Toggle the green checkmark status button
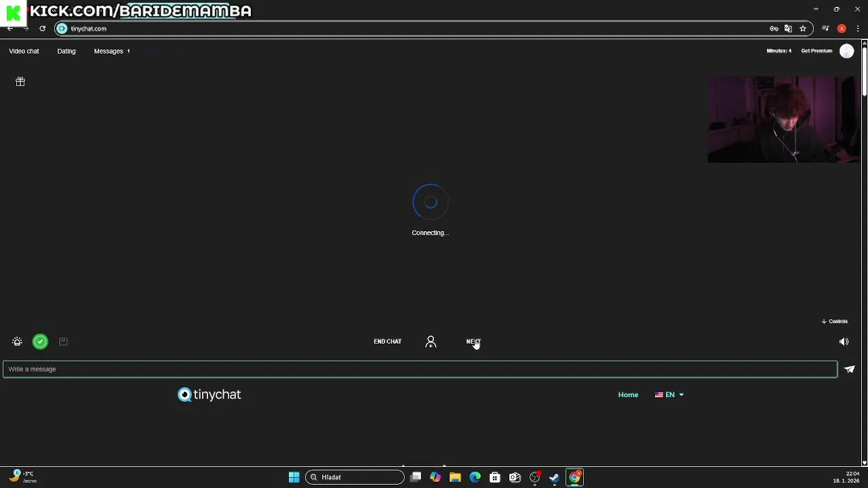The width and height of the screenshot is (868, 488). click(x=40, y=342)
